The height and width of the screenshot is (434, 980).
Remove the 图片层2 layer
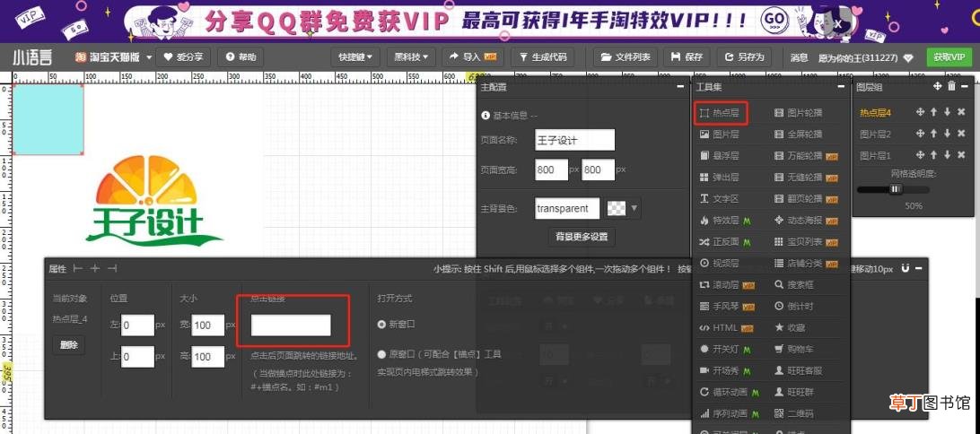(961, 134)
